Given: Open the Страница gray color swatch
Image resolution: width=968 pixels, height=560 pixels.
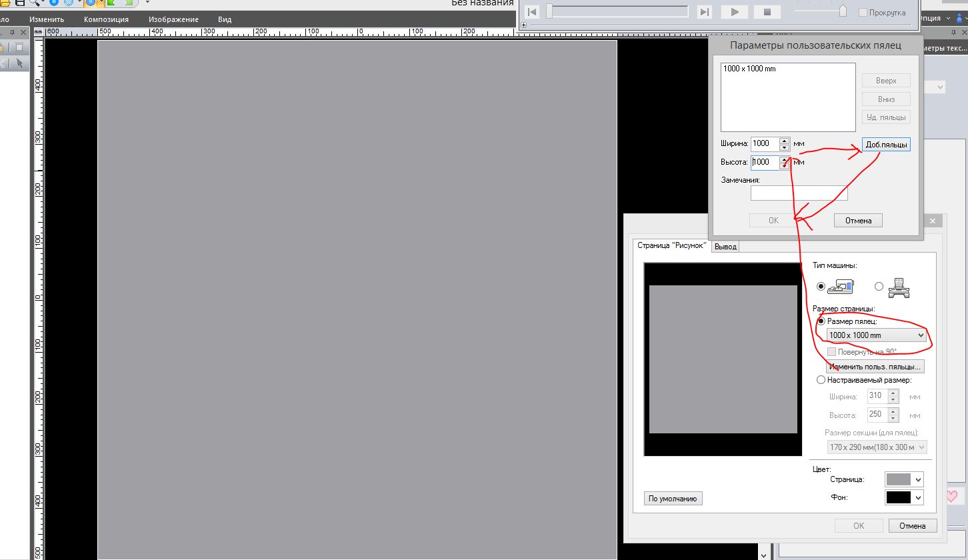Looking at the screenshot, I should point(904,479).
